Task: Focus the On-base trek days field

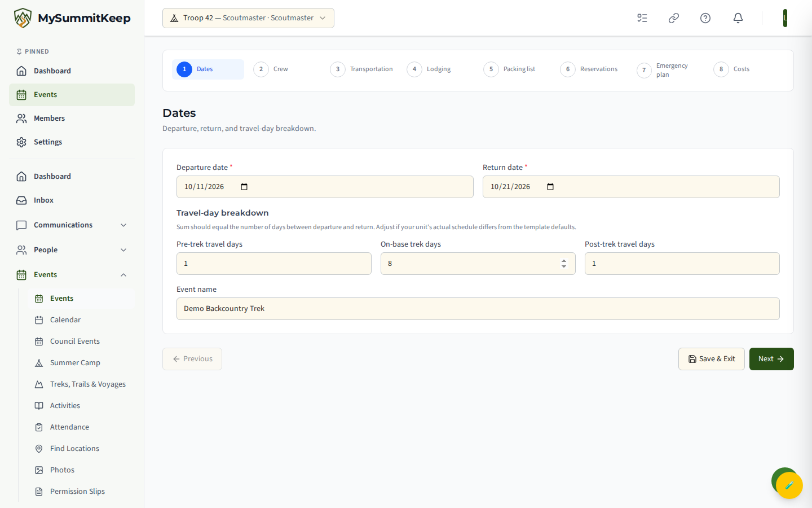Action: coord(478,264)
